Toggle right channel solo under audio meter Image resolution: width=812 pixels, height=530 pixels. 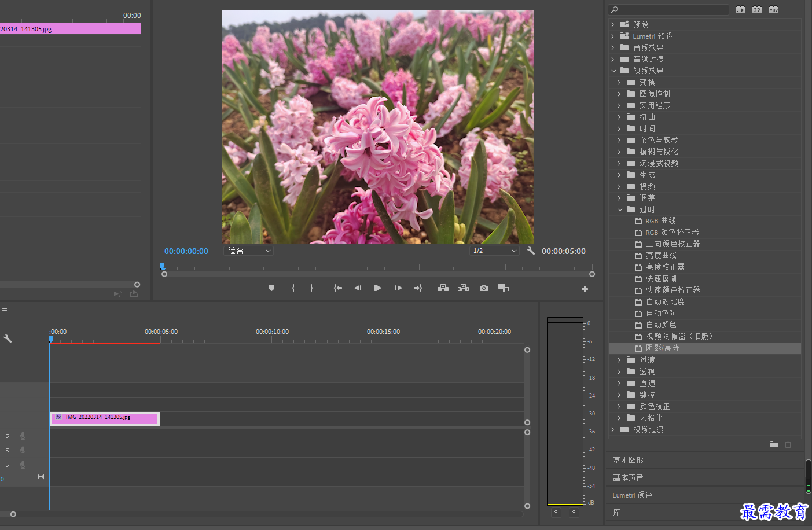point(574,513)
